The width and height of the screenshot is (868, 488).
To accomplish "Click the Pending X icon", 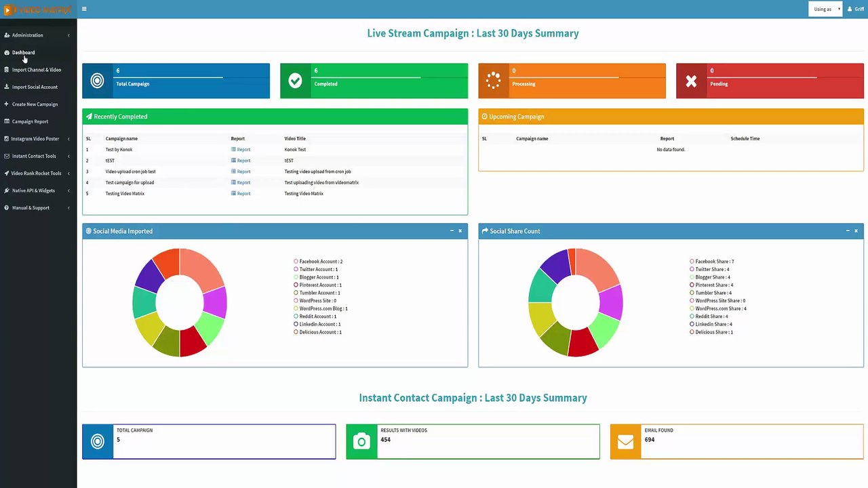I will [691, 81].
